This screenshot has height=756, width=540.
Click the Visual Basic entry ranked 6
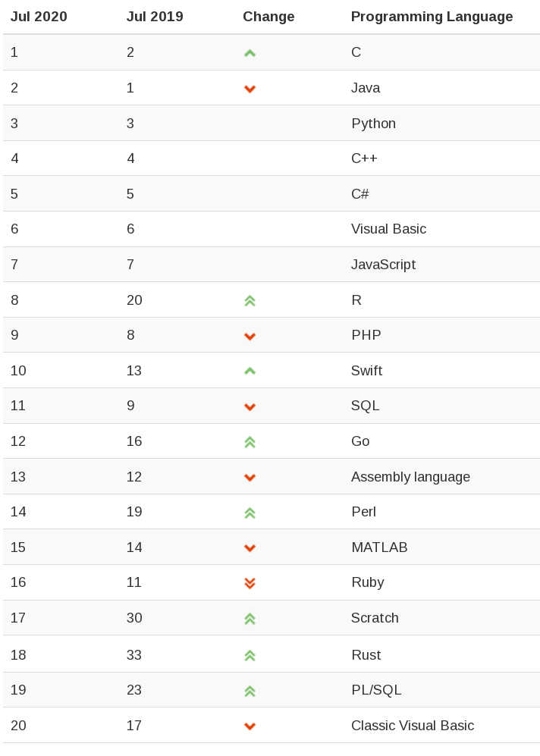(388, 229)
